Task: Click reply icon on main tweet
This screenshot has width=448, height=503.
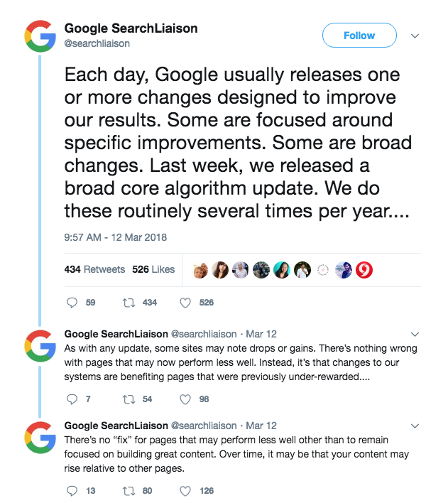Action: tap(72, 303)
